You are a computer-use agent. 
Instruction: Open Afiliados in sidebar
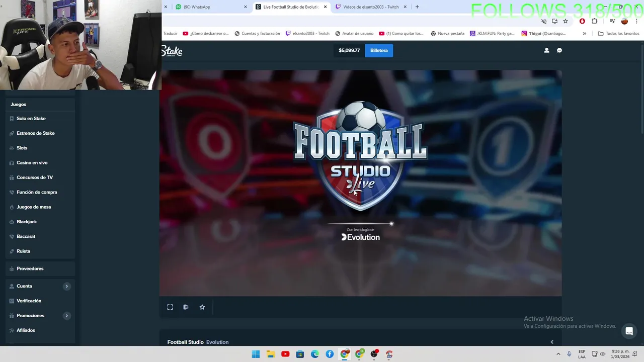point(40,330)
